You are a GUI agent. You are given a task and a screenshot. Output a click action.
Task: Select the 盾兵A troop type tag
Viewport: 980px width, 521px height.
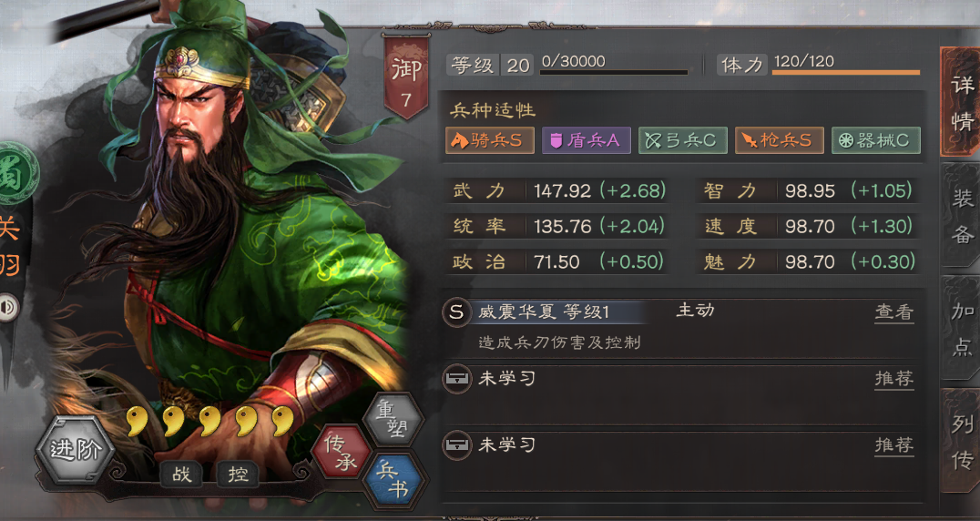tap(587, 140)
